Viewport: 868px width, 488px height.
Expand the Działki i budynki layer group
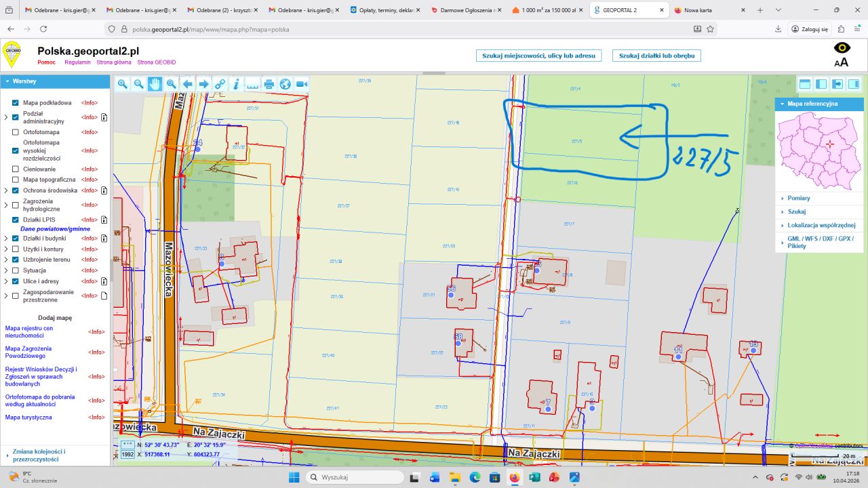tap(6, 239)
